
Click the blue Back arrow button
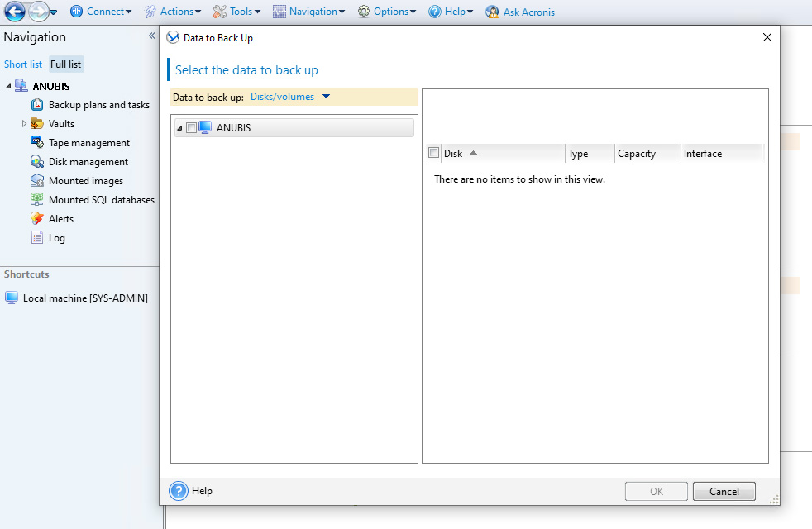pos(15,11)
